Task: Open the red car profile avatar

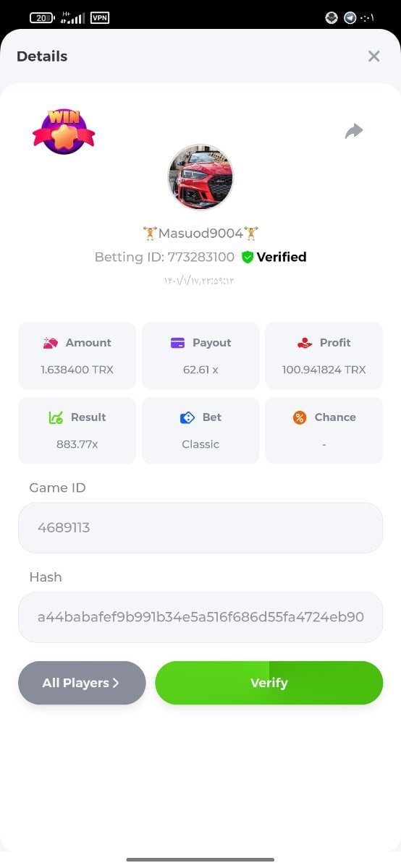Action: click(200, 176)
